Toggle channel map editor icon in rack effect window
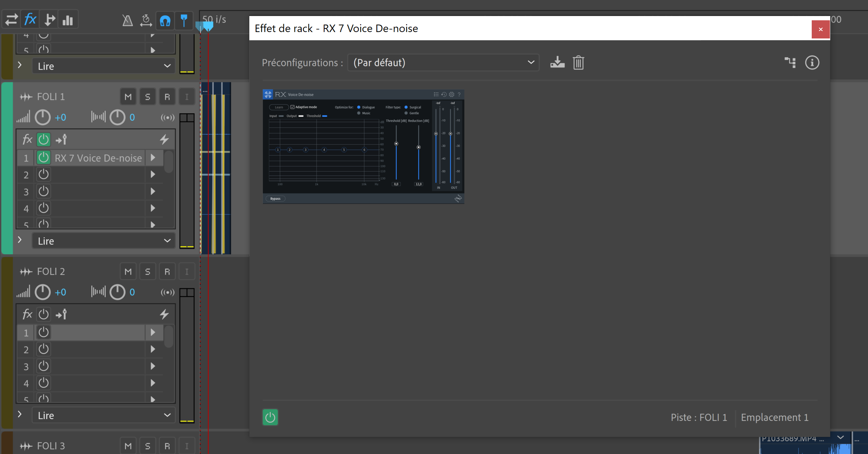 [790, 63]
